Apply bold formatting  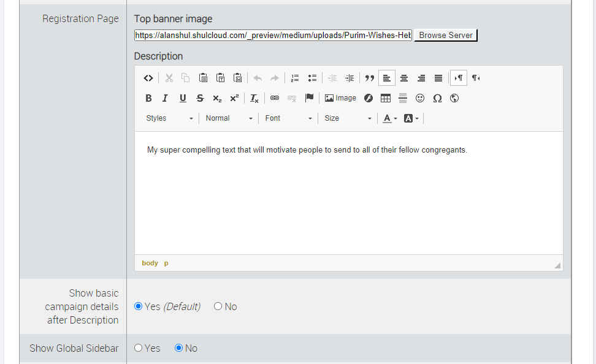coord(148,98)
